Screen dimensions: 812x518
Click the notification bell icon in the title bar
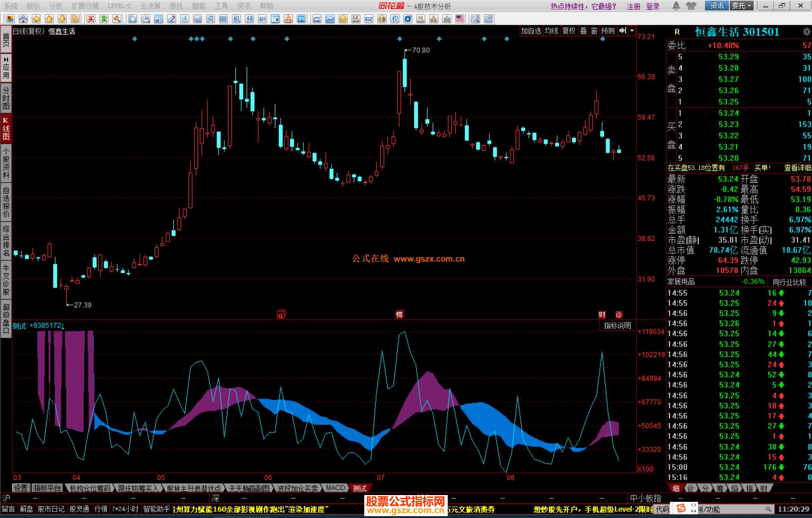(676, 6)
